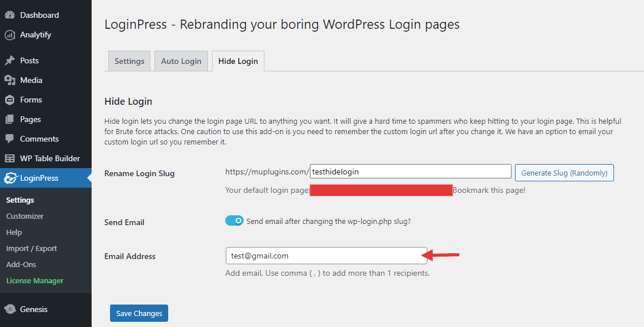
Task: Click the Media library icon
Action: pos(10,81)
